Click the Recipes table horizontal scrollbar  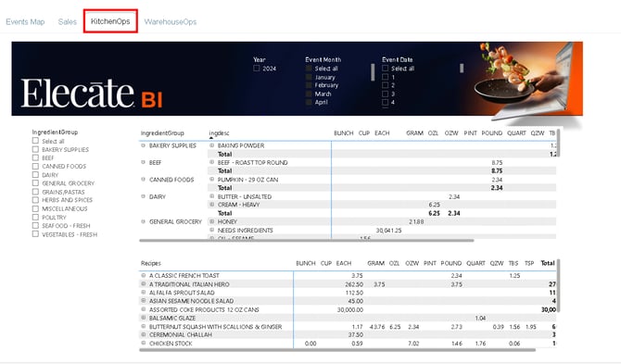(337, 350)
